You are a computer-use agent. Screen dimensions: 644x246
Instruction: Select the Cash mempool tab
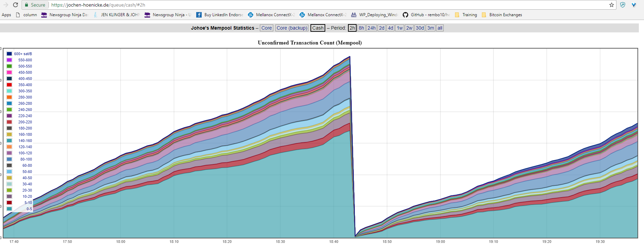pyautogui.click(x=318, y=28)
